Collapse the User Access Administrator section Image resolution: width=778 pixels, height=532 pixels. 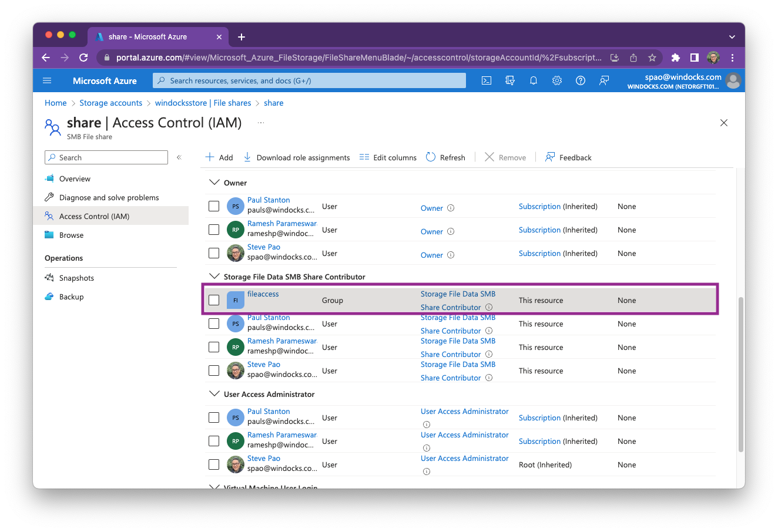214,394
